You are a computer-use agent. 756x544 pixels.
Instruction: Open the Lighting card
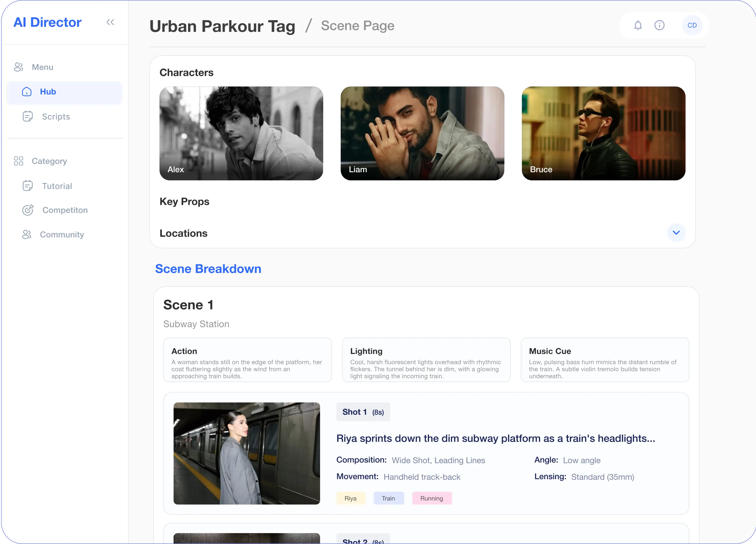point(426,360)
